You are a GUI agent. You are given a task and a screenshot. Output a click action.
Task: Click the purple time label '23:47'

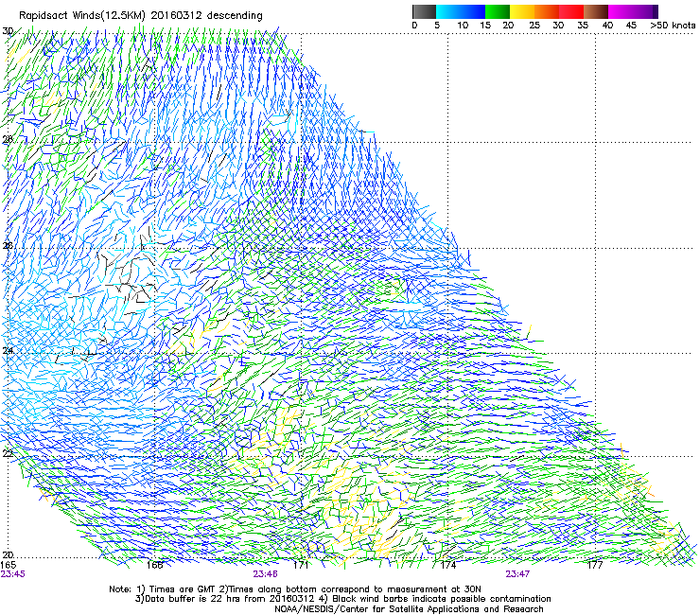pyautogui.click(x=517, y=574)
